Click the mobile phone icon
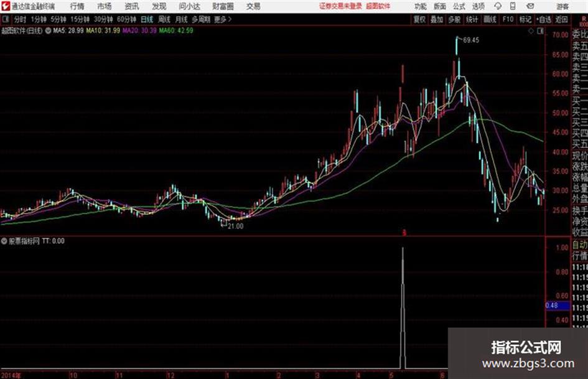Screen dimensions: 588x379 513,6
